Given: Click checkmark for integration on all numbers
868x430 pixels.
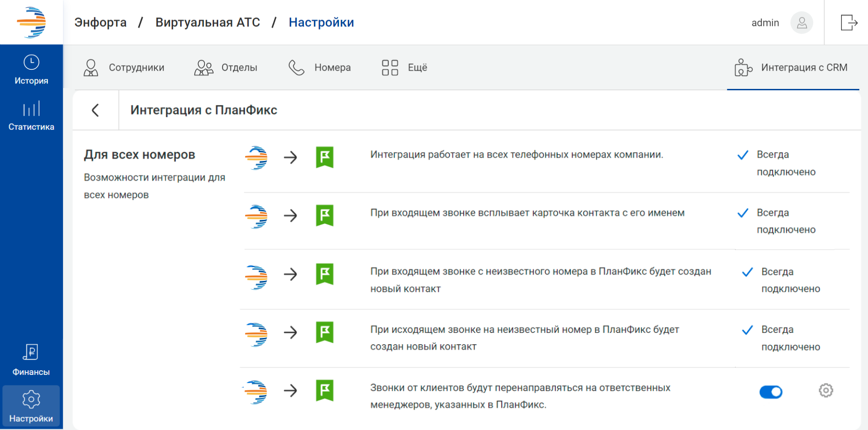Looking at the screenshot, I should (x=743, y=155).
